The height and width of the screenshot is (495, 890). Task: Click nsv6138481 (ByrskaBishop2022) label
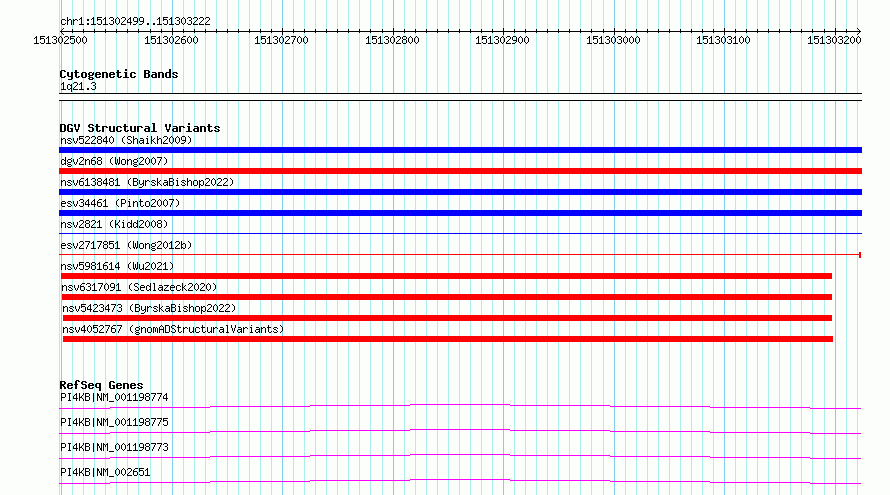pos(147,182)
